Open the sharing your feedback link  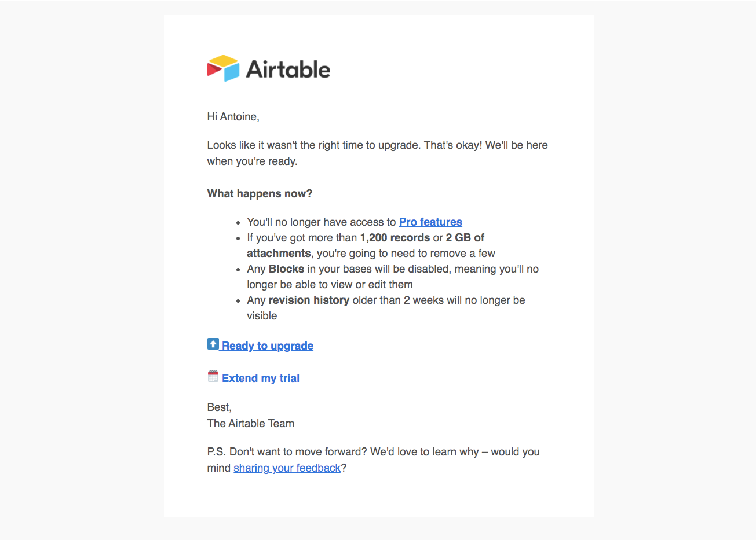click(x=287, y=468)
